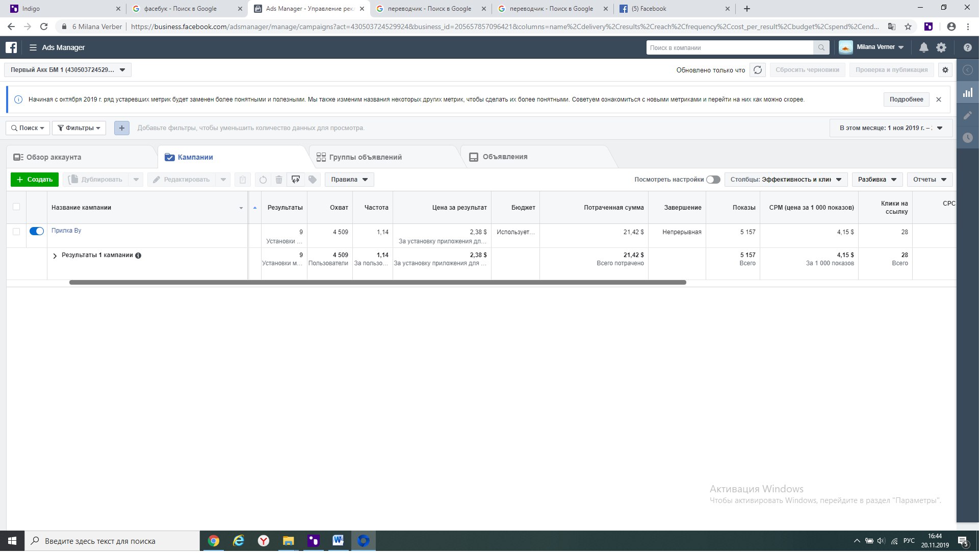Click the export/import arrows icon in toolbar
Viewport: 980px width, 553px height.
(x=296, y=180)
